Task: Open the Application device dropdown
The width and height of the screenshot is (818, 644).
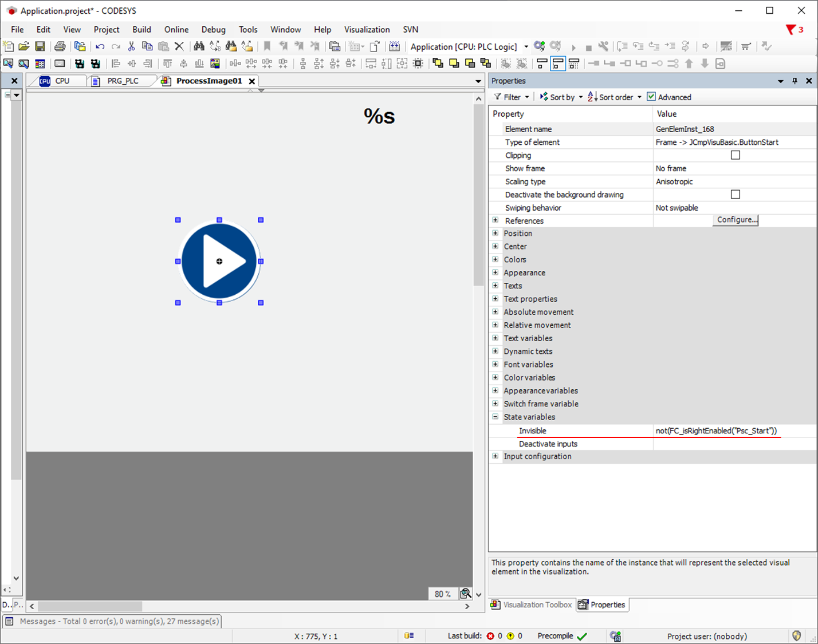Action: (526, 47)
